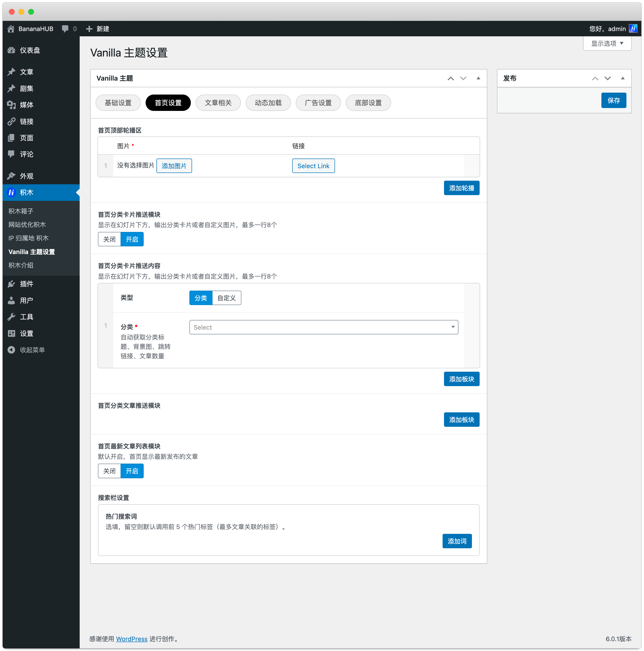Open the 积木箱子 submenu item
The height and width of the screenshot is (651, 644).
click(21, 211)
